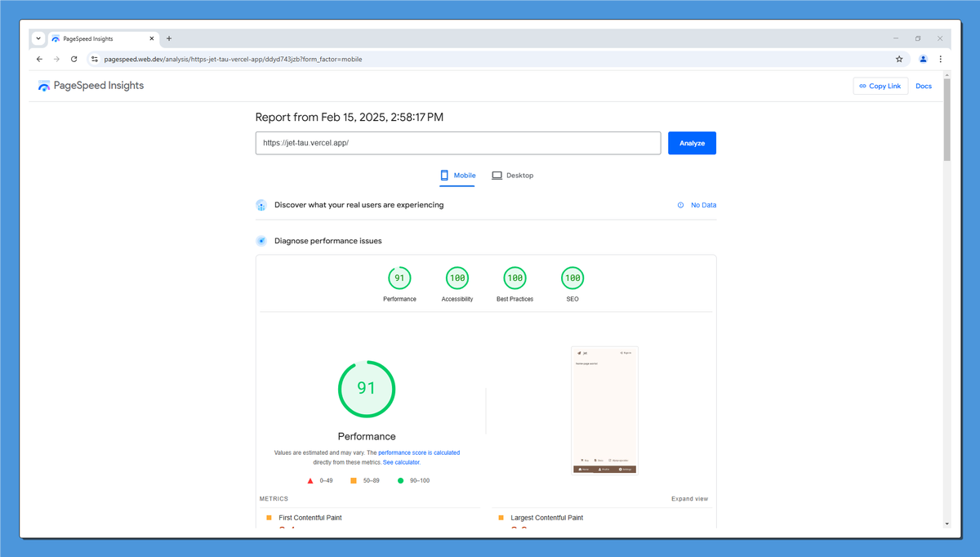Open the tab search dropdown arrow

[38, 38]
